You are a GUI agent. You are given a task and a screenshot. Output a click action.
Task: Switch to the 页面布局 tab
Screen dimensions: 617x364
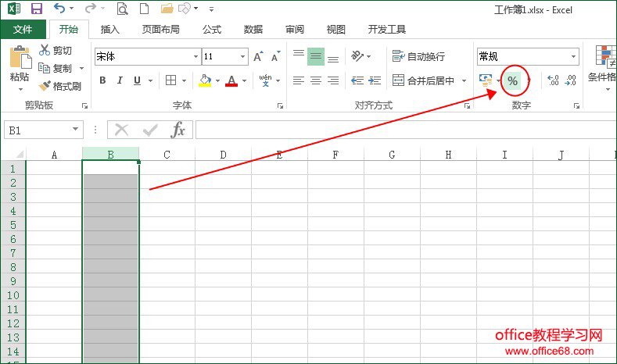pos(160,30)
